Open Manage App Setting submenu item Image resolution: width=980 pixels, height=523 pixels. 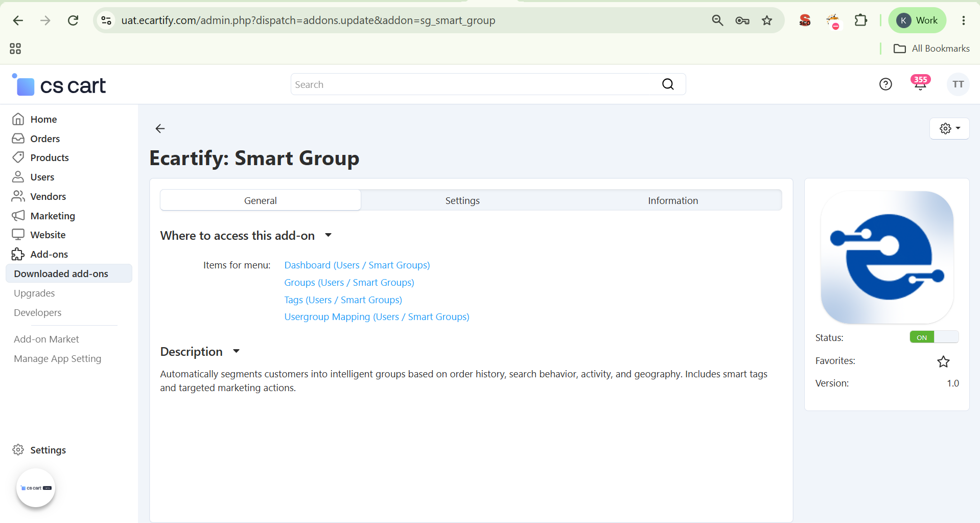pos(58,358)
